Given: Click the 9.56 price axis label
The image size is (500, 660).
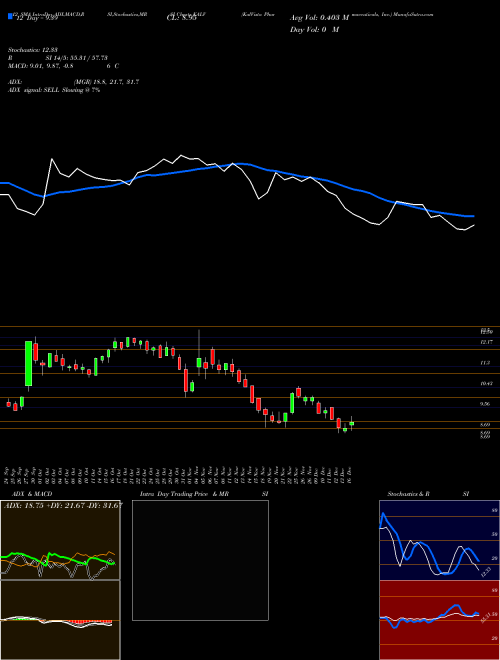Looking at the screenshot, I should click(486, 404).
